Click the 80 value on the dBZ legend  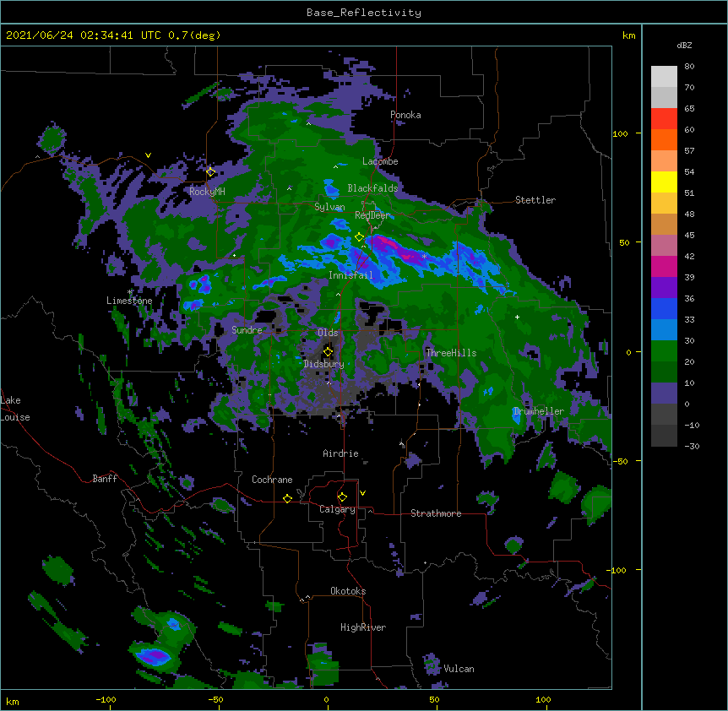pyautogui.click(x=689, y=67)
